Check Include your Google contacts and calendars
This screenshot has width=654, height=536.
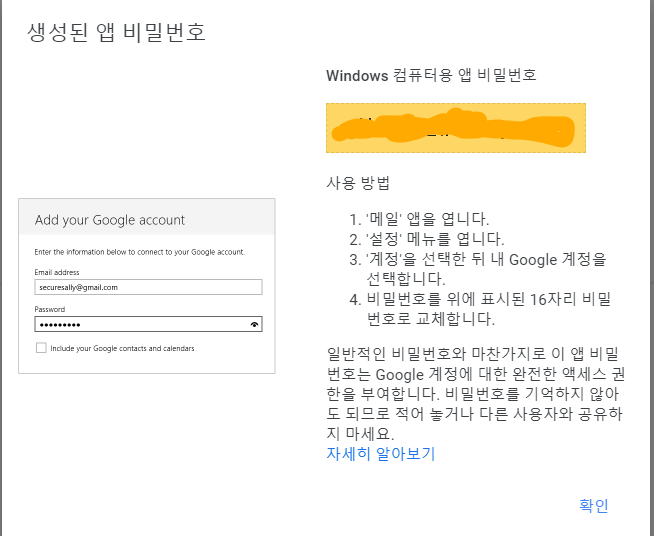click(41, 348)
